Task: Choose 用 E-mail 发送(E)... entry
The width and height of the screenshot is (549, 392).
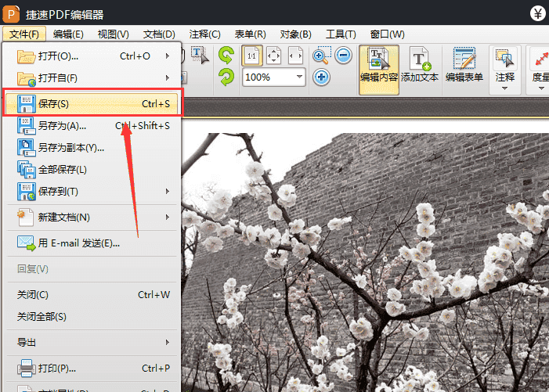Action: pyautogui.click(x=92, y=243)
